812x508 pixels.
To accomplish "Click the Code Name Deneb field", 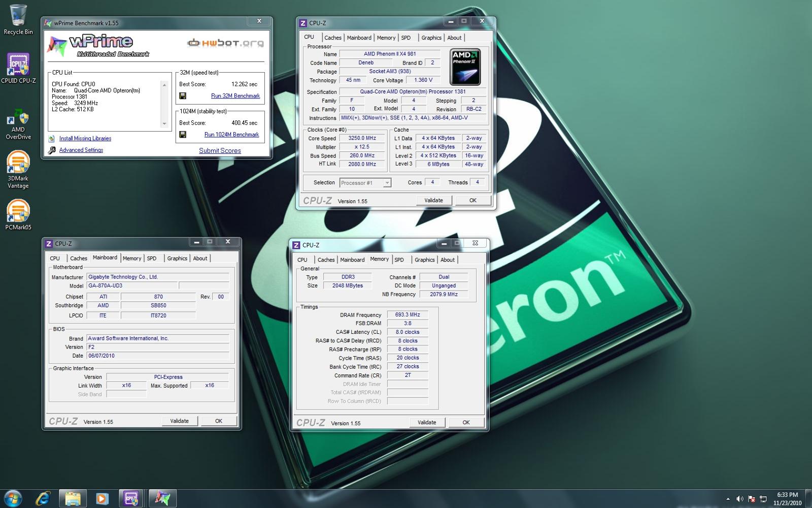I will click(366, 63).
